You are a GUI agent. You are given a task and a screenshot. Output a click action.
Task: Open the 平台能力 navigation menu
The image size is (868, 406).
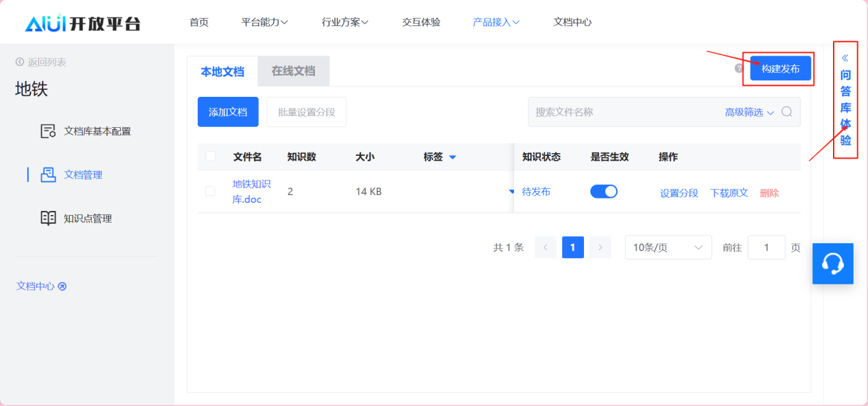click(264, 22)
